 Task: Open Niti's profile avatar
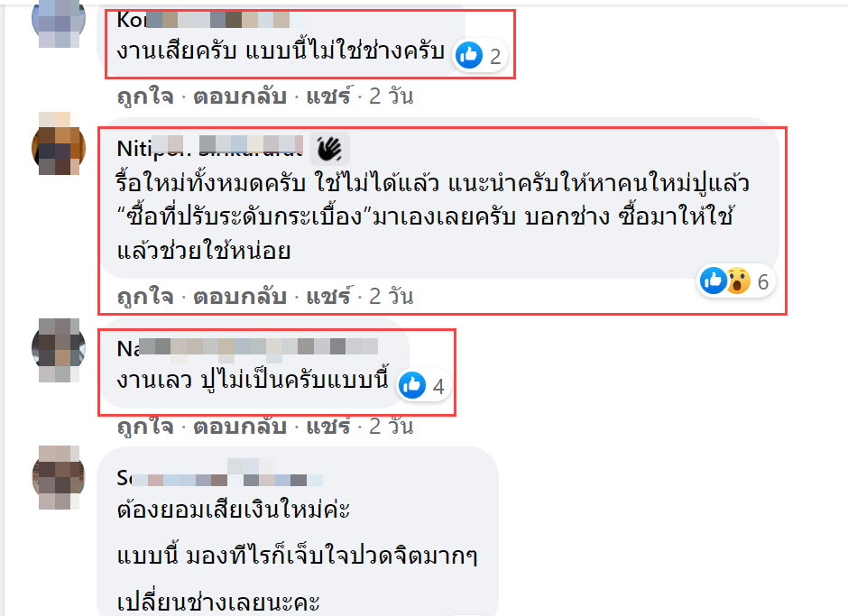tap(59, 144)
